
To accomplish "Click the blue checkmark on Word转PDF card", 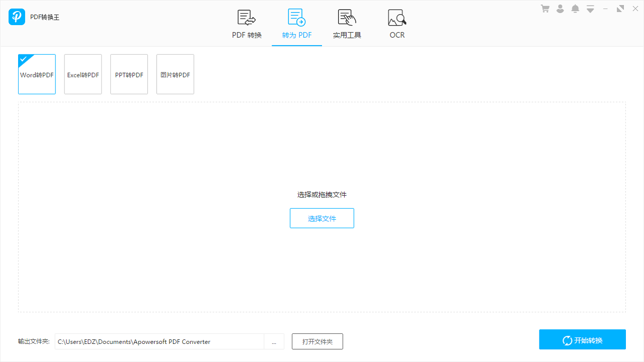I will pyautogui.click(x=23, y=59).
